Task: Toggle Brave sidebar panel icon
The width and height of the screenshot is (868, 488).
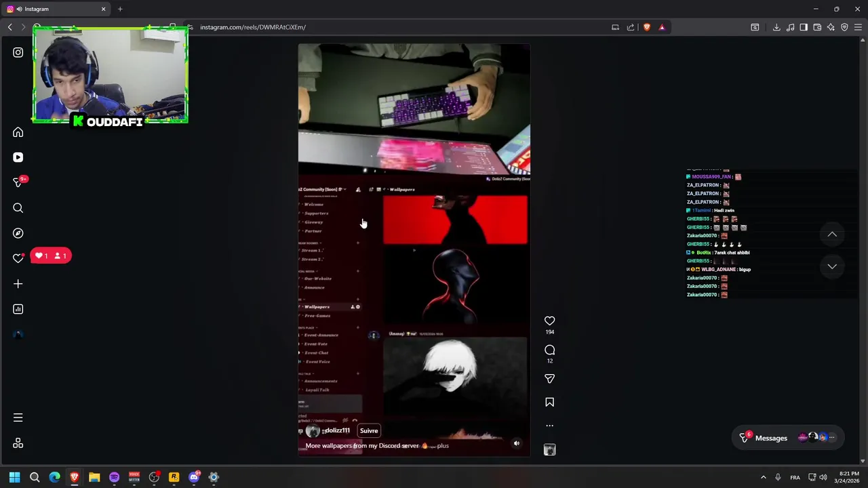Action: tap(804, 27)
